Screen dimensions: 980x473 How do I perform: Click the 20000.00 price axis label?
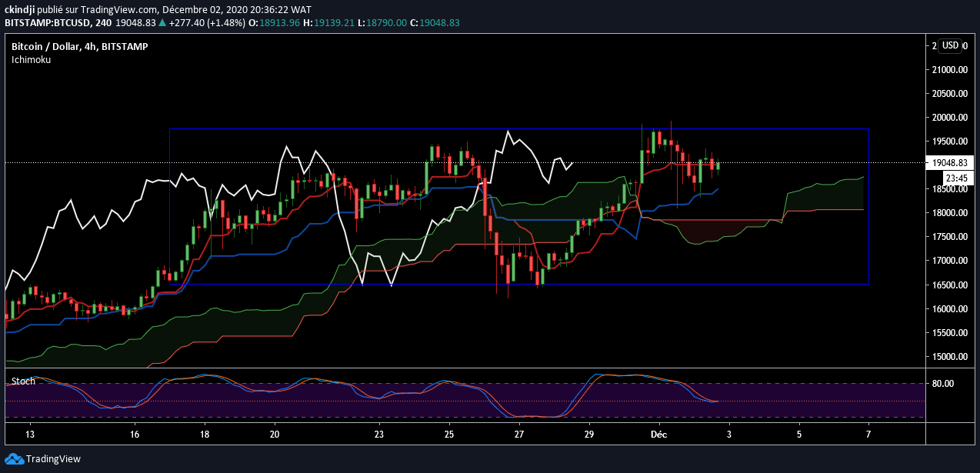pyautogui.click(x=949, y=118)
